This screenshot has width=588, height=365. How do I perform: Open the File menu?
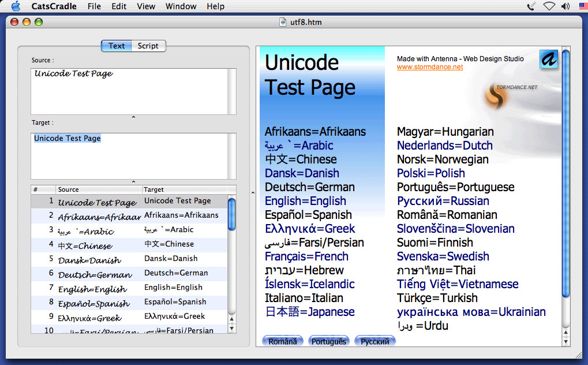click(94, 6)
